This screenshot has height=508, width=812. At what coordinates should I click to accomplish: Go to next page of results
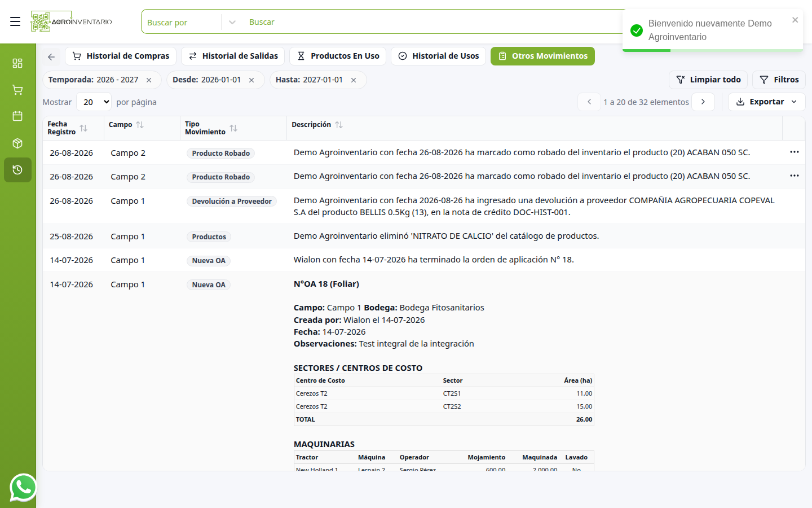tap(703, 102)
